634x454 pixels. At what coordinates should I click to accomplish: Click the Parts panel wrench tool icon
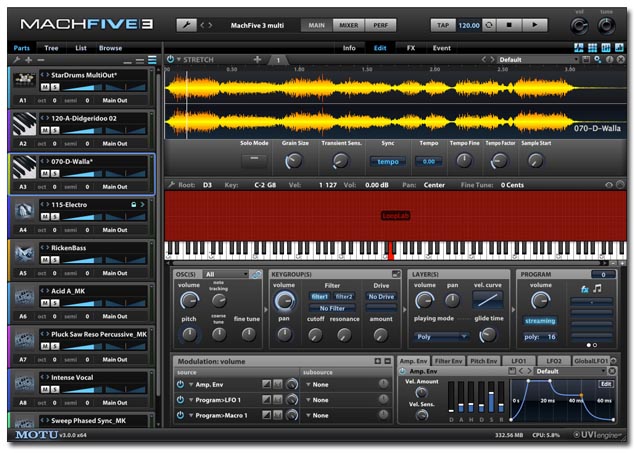point(17,60)
